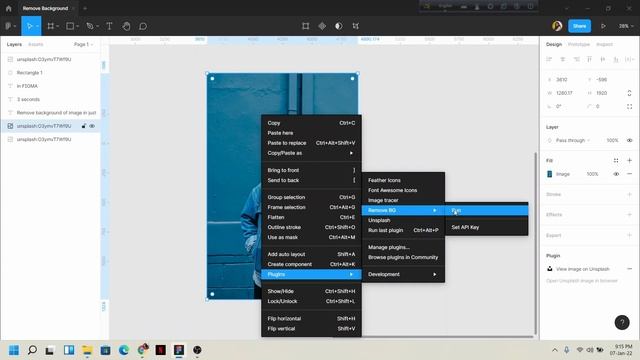Toggle lock on selected unsplash layer
Screen dimensions: 640x360
pos(84,126)
